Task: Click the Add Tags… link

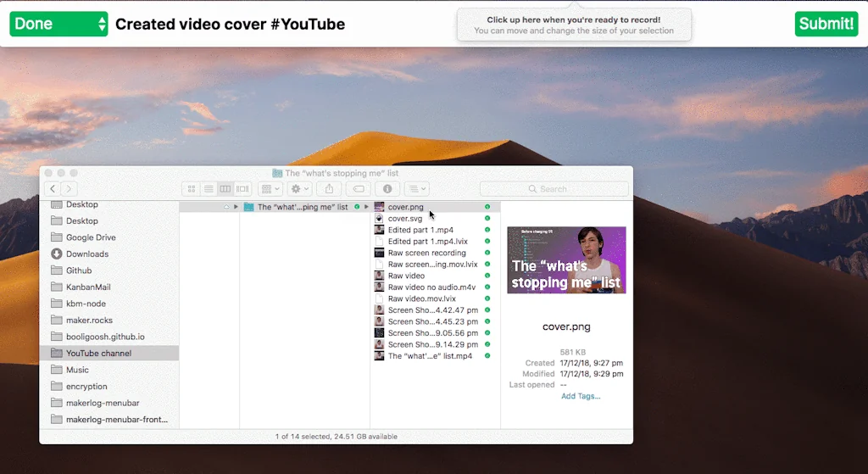Action: coord(581,396)
